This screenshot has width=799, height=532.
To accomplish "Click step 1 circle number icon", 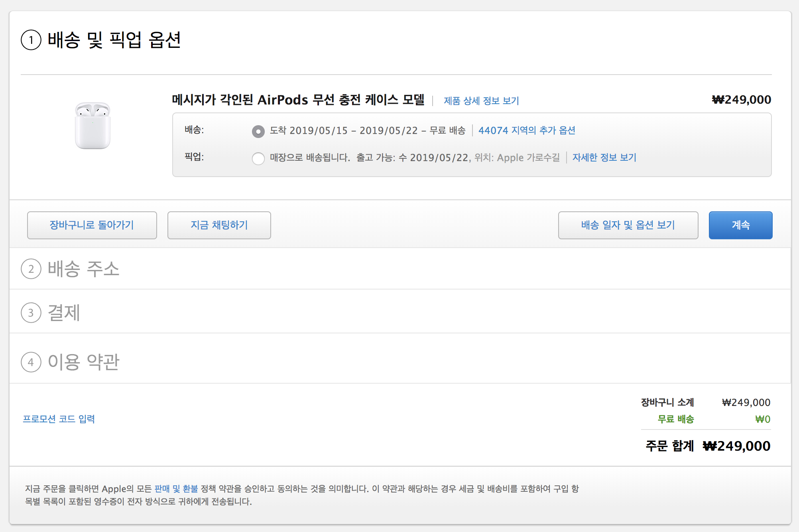I will tap(31, 40).
